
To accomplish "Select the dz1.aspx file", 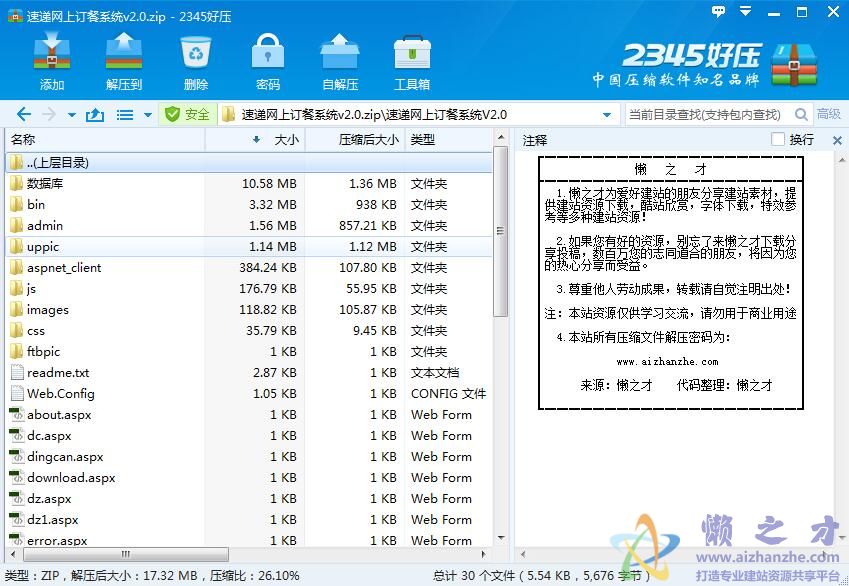I will (44, 520).
